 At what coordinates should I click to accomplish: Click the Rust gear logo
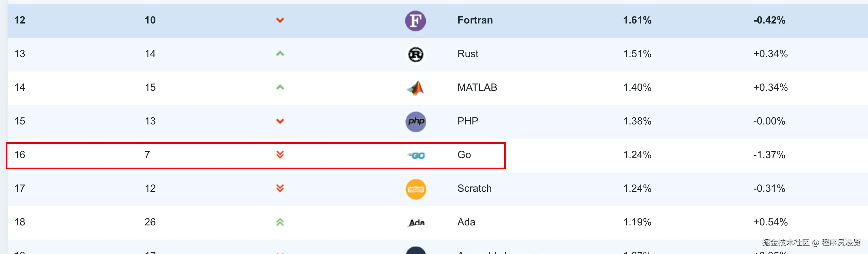pyautogui.click(x=416, y=55)
